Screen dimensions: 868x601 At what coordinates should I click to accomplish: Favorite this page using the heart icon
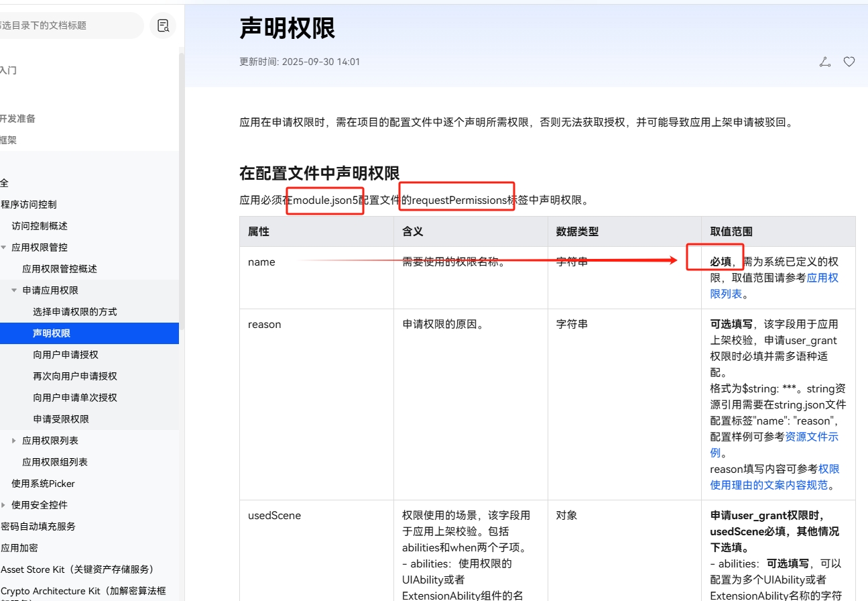(x=849, y=61)
